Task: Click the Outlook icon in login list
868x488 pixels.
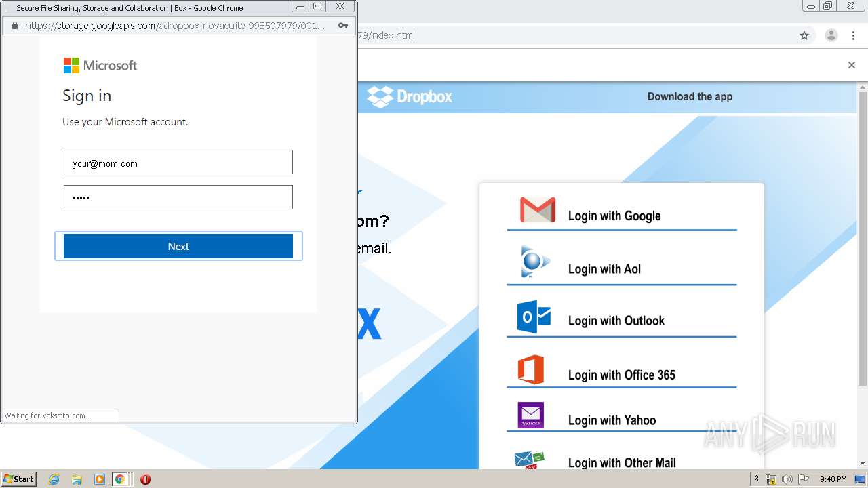Action: click(534, 317)
